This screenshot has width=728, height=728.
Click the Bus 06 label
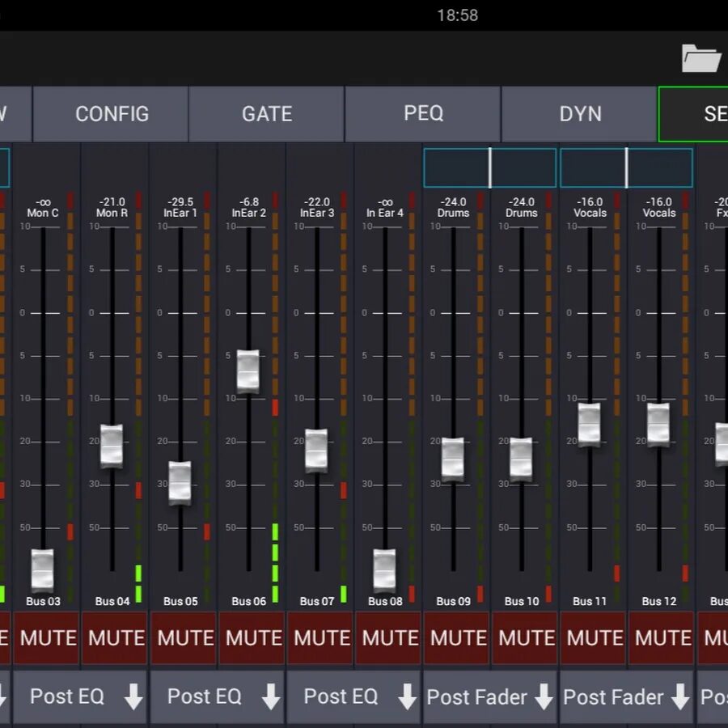[x=249, y=601]
